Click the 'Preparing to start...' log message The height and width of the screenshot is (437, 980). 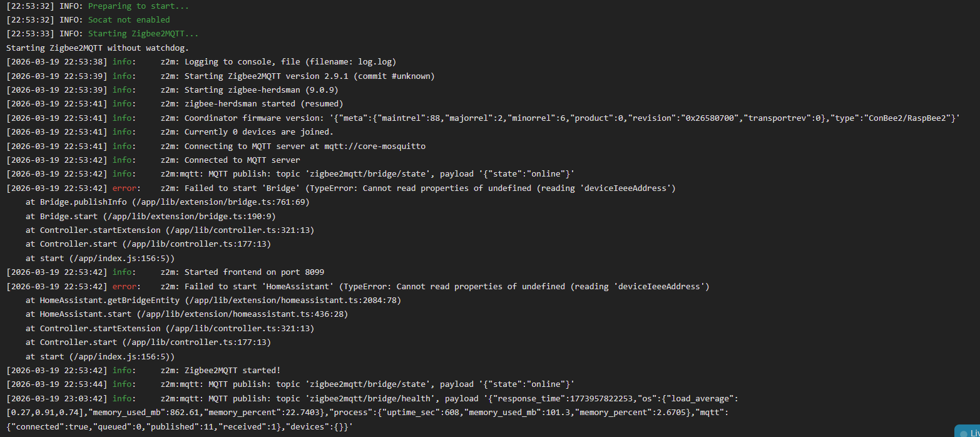coord(138,6)
